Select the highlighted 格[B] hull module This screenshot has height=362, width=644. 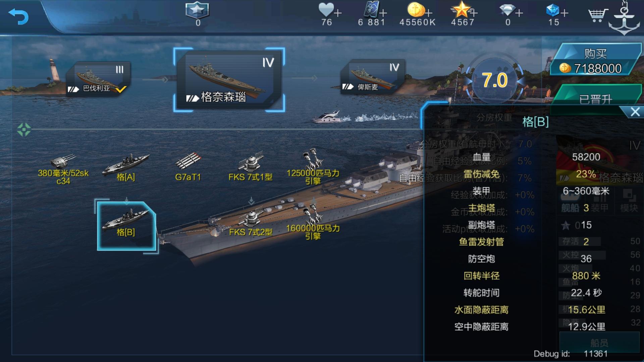pyautogui.click(x=126, y=225)
